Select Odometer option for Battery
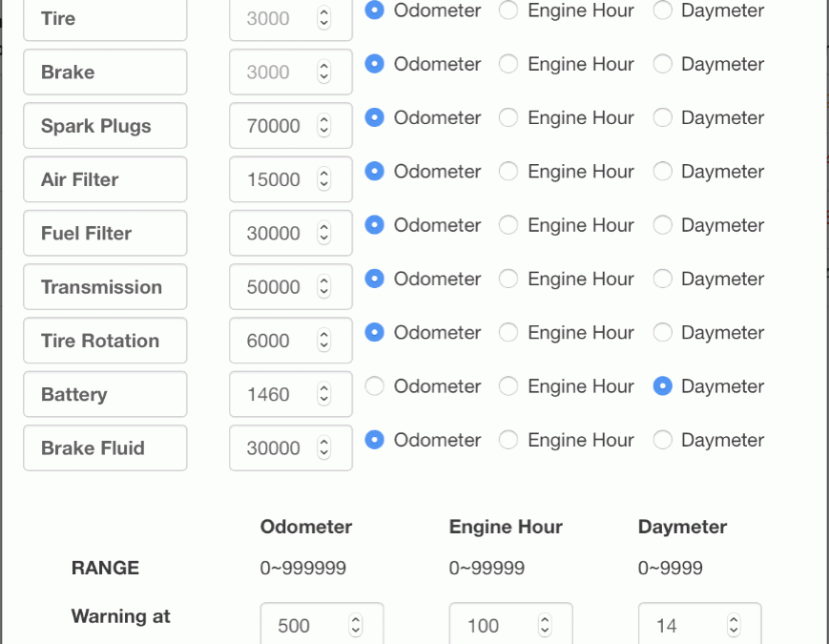This screenshot has width=829, height=644. click(374, 386)
